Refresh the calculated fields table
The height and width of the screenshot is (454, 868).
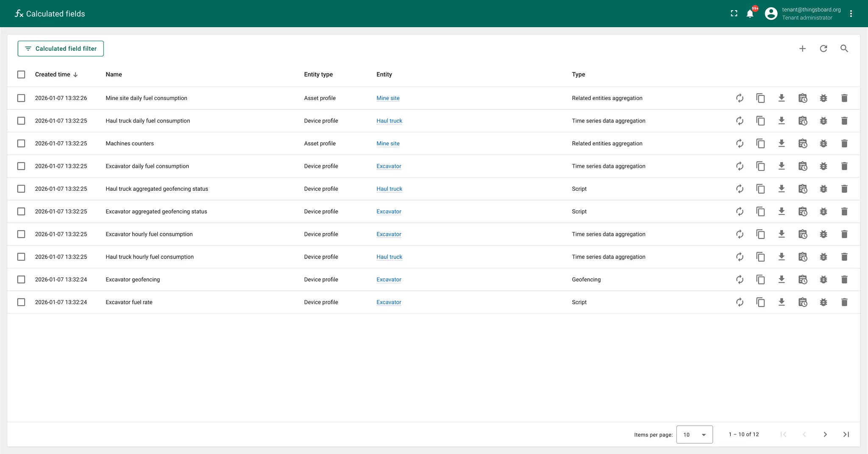coord(823,49)
